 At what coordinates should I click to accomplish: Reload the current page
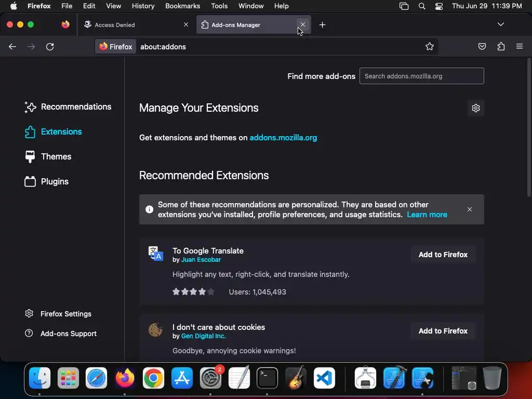click(50, 46)
